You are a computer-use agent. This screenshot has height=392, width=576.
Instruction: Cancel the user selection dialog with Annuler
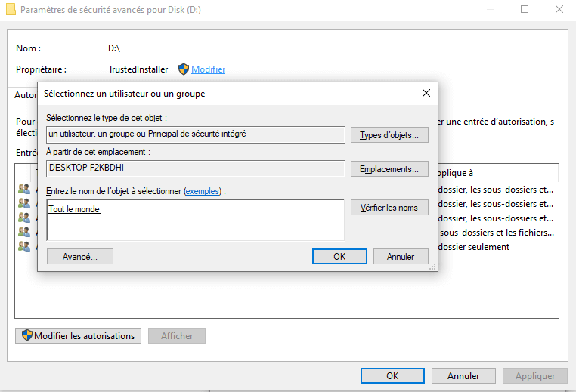(x=401, y=257)
